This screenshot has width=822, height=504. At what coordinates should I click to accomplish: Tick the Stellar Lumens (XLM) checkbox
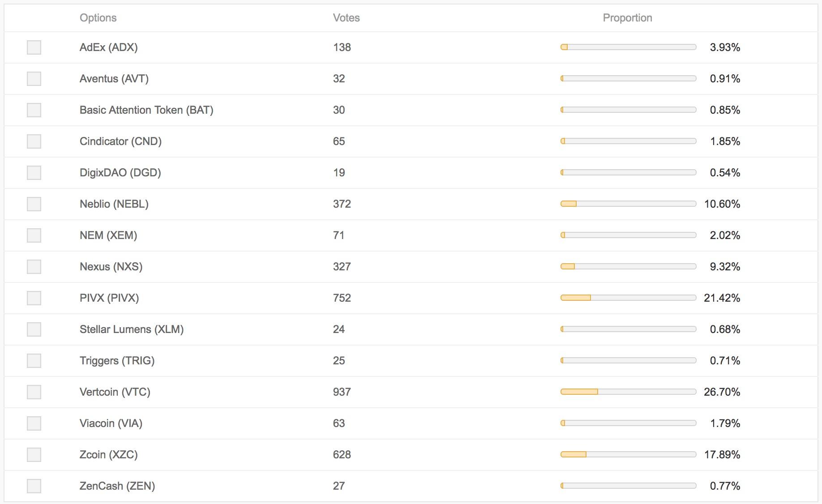click(34, 329)
